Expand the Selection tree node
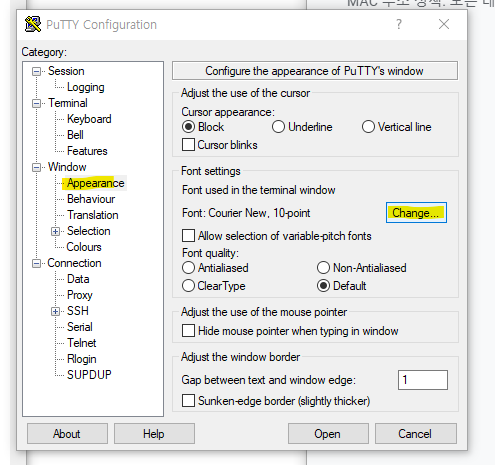This screenshot has height=465, width=495. point(56,231)
